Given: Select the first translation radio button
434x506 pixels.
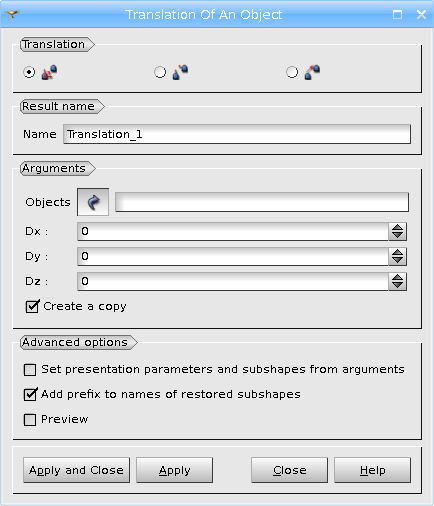Looking at the screenshot, I should click(29, 72).
